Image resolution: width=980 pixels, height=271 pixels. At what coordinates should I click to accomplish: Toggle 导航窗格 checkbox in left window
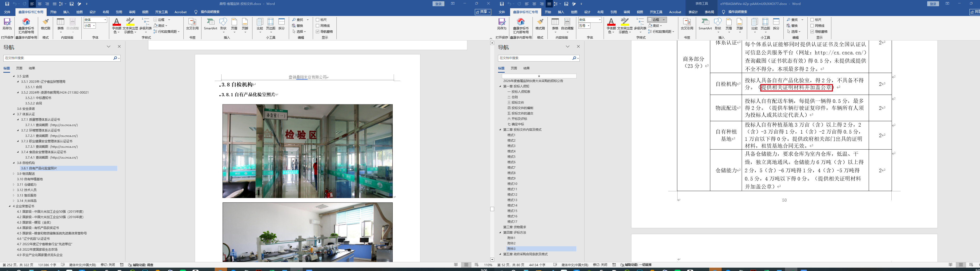click(317, 32)
